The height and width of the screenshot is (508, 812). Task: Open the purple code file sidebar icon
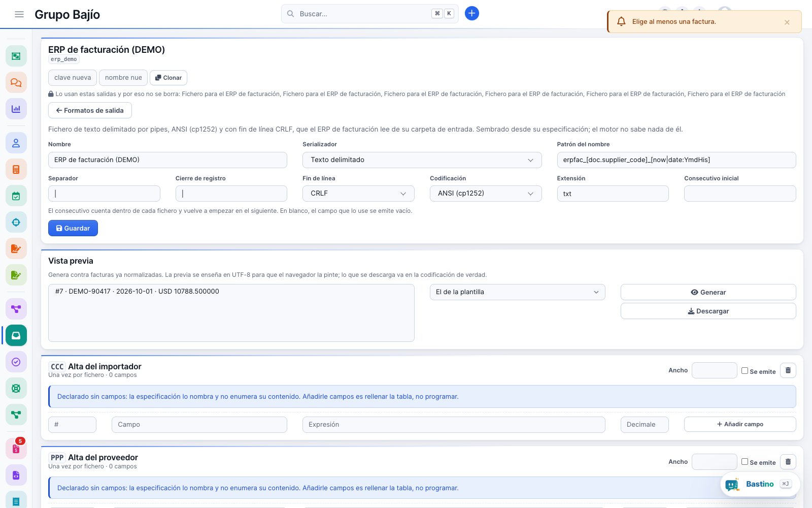tap(16, 475)
